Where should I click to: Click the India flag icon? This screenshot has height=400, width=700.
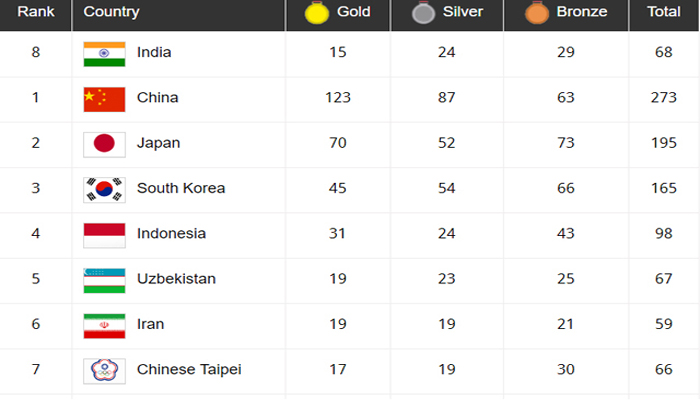(104, 54)
